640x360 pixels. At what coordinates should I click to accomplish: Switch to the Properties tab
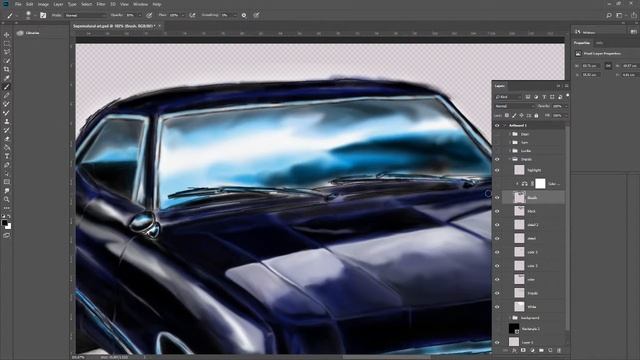coord(582,43)
